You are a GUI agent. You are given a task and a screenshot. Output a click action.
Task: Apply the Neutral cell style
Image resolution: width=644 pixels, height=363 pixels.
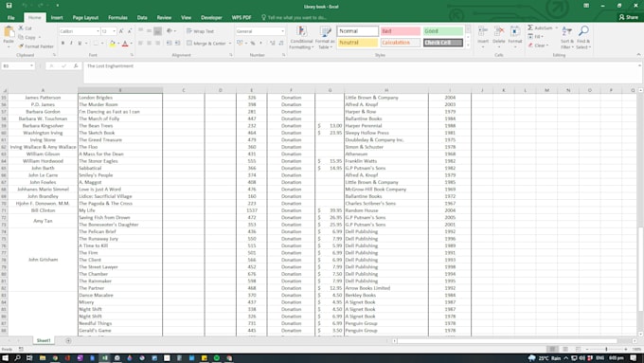[358, 43]
